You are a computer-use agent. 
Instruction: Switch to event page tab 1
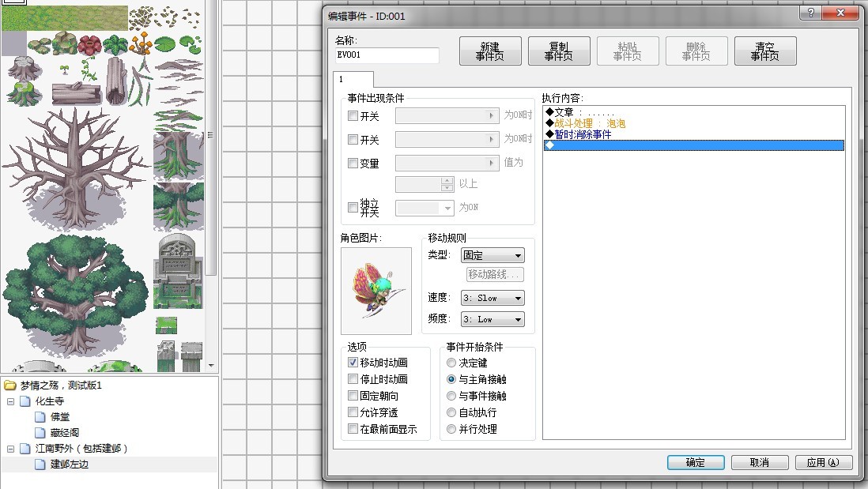(353, 79)
